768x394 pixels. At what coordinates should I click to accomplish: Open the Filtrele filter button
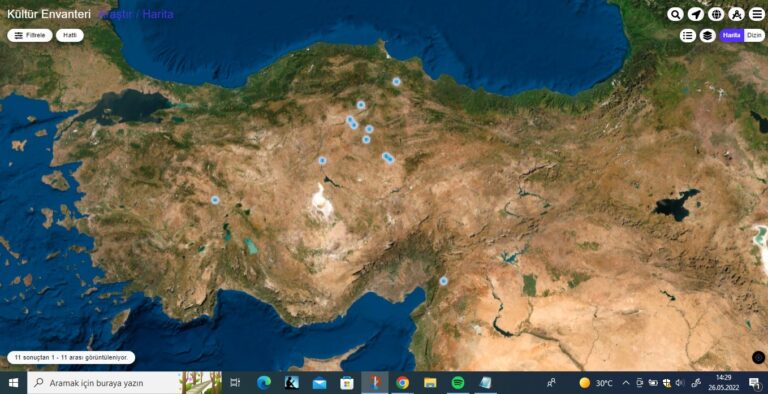click(x=30, y=35)
